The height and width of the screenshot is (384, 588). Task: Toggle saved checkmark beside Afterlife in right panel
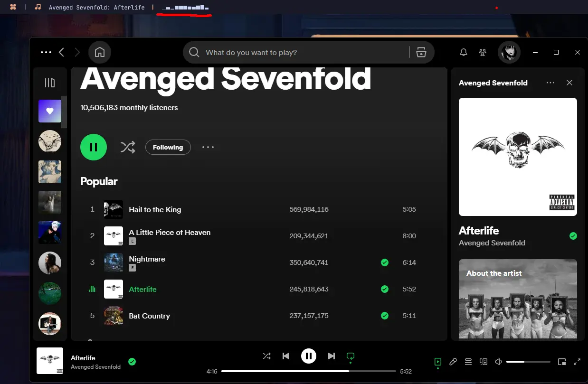click(573, 236)
